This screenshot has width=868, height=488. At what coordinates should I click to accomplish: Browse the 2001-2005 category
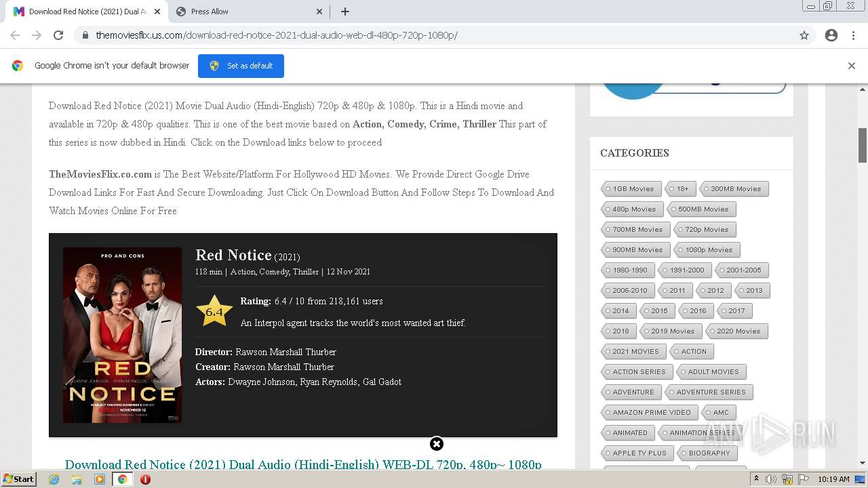coord(741,270)
